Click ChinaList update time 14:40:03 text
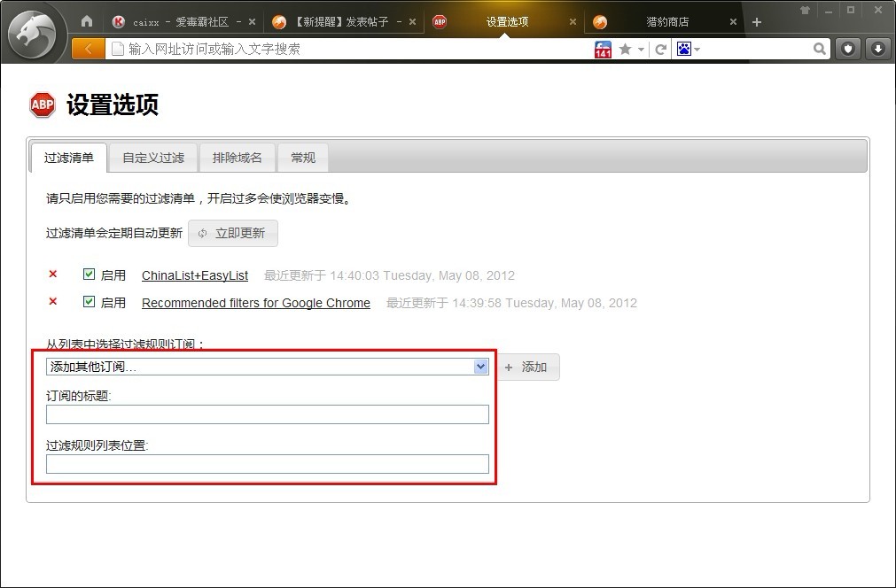The image size is (896, 588). coord(389,275)
